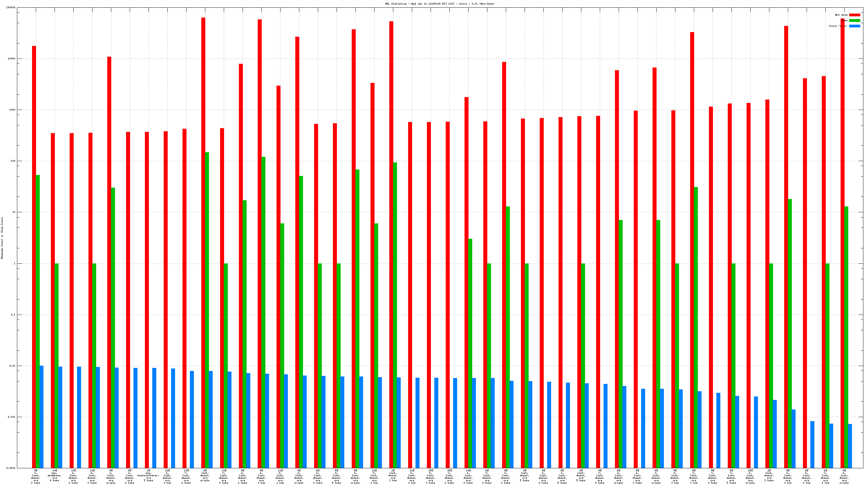The width and height of the screenshot is (868, 488).
Task: Click the 100000 y-axis tick label
Action: [x=11, y=7]
